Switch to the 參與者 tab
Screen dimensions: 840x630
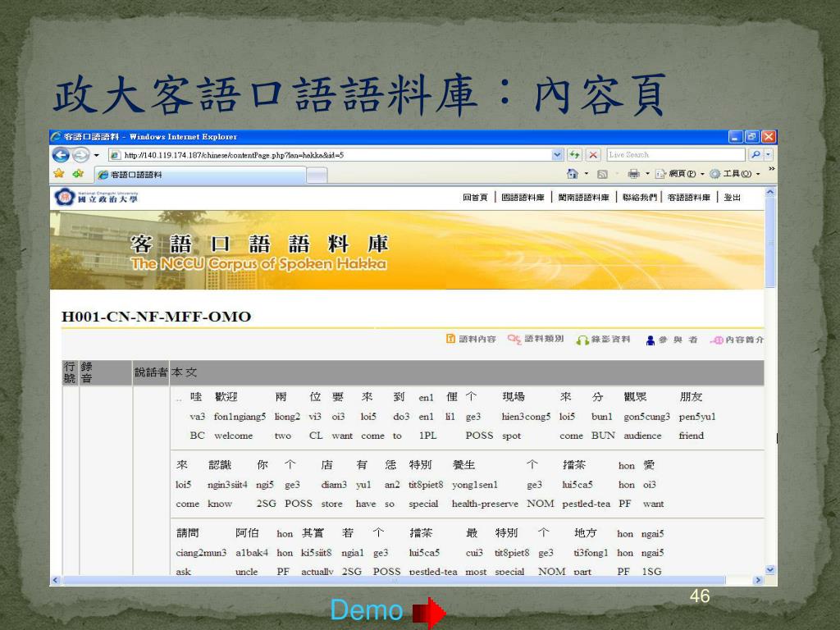(x=672, y=340)
